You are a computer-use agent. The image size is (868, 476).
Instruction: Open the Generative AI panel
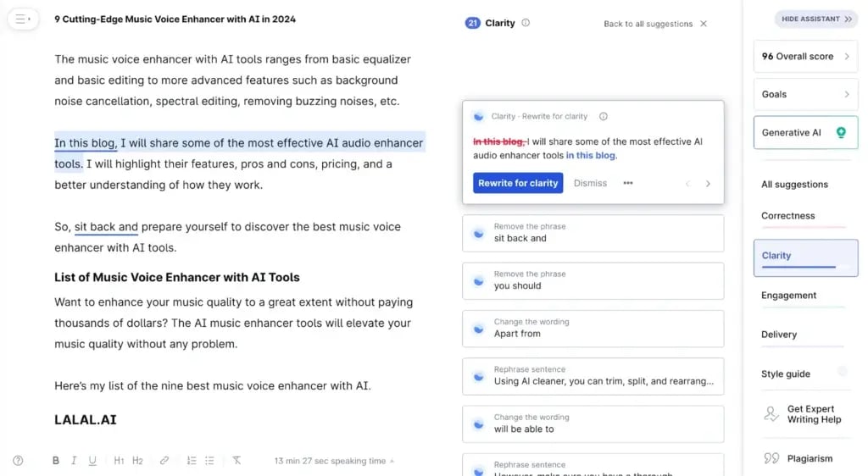805,133
